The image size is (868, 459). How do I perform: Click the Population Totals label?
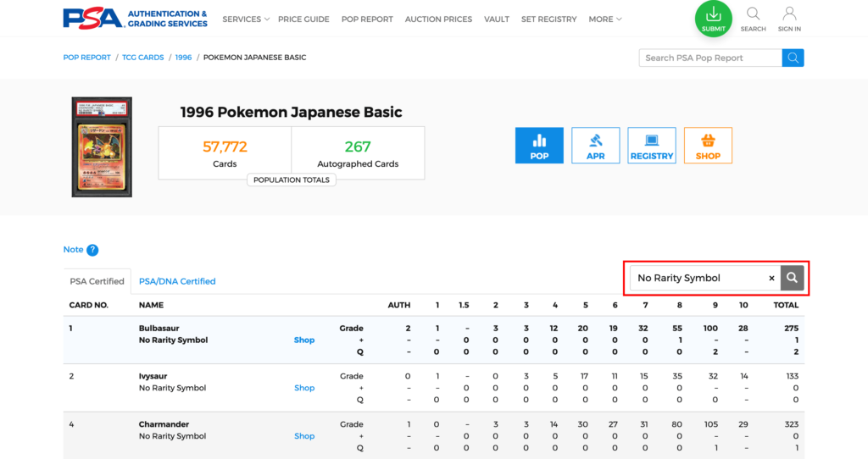point(292,180)
